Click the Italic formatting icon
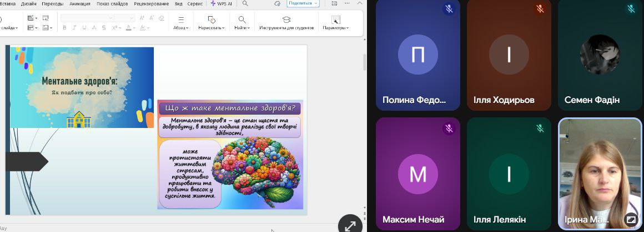Screen dimensions: 644x232 [x=73, y=28]
